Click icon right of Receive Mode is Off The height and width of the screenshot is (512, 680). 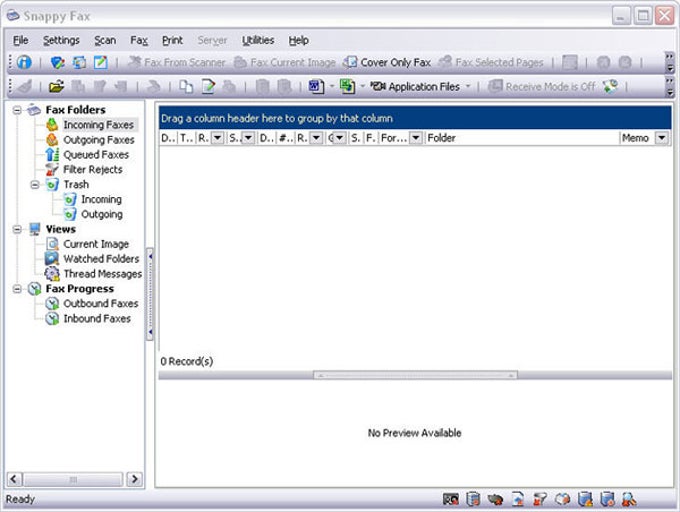[x=610, y=87]
